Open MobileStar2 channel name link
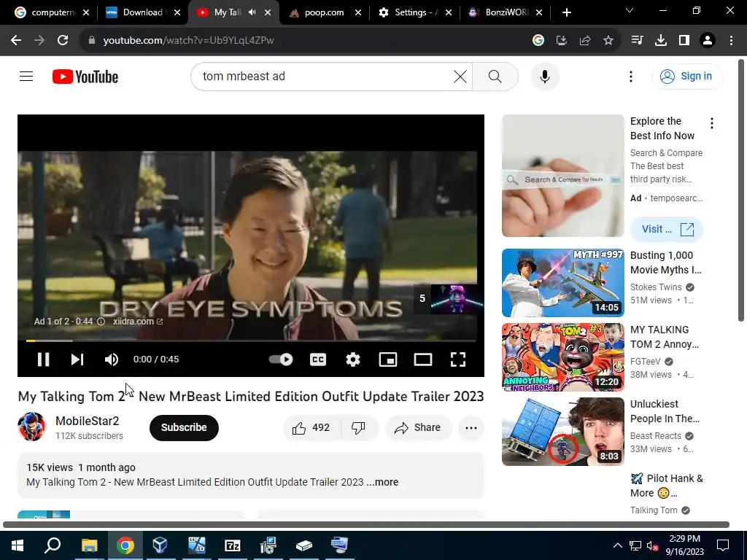 tap(88, 421)
